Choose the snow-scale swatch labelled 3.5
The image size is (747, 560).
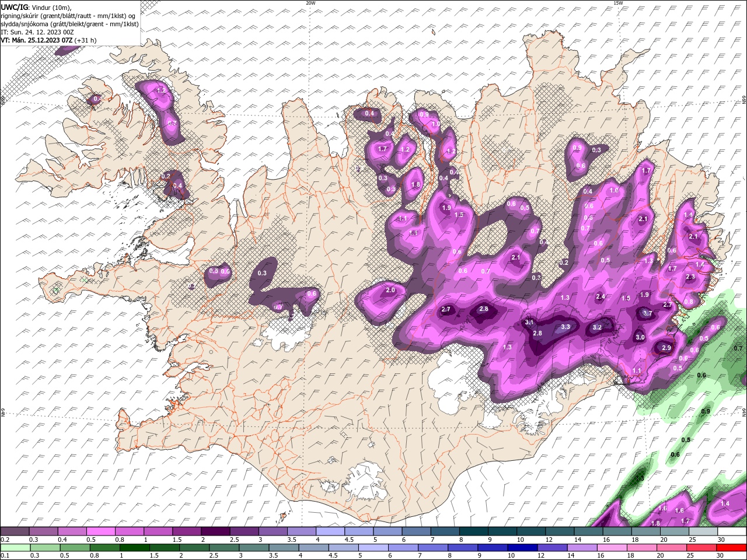click(301, 531)
